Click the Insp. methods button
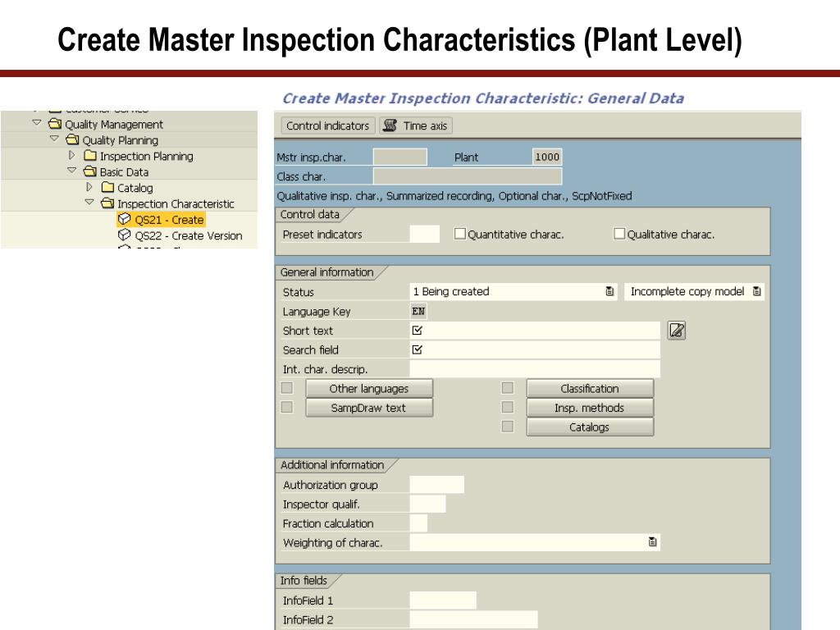 [590, 408]
